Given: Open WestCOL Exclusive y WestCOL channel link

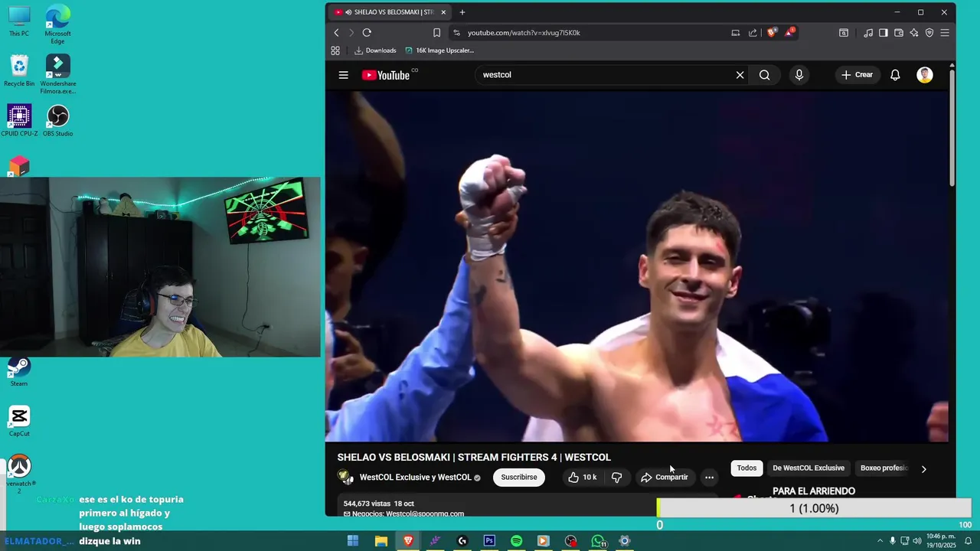Looking at the screenshot, I should click(x=416, y=478).
